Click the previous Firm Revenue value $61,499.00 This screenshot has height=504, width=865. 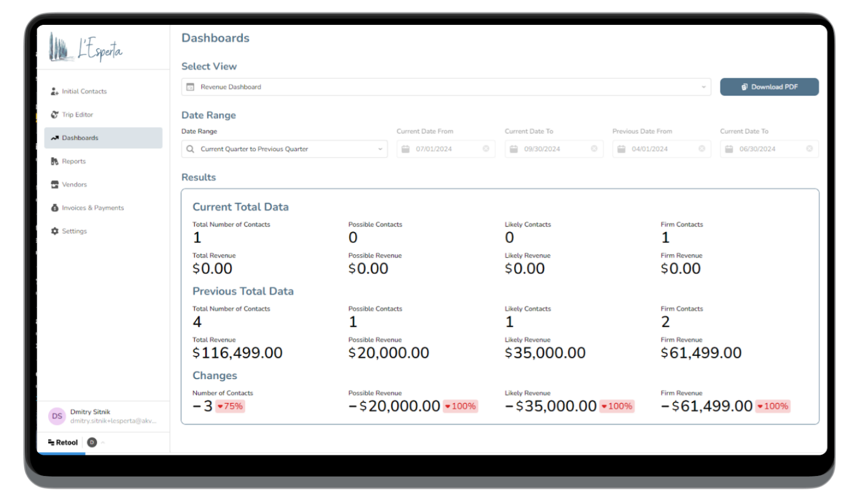pos(701,353)
